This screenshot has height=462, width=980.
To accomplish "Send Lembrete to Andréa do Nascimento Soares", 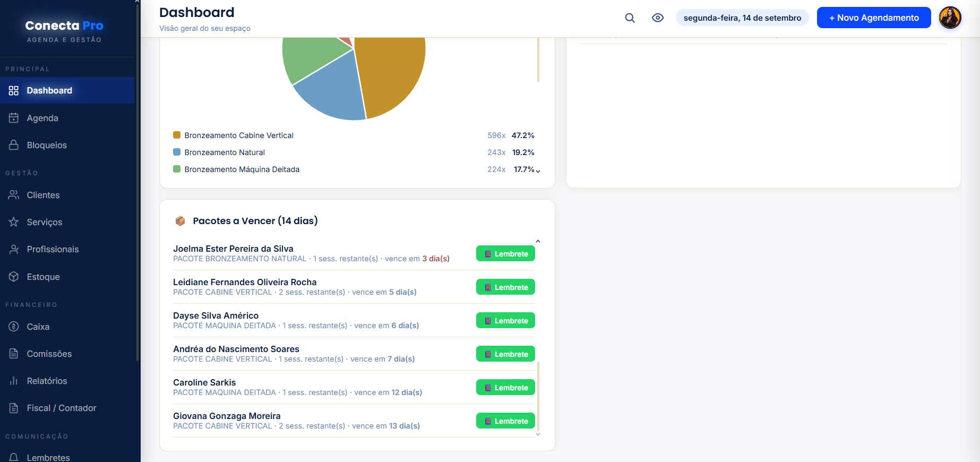I will (x=505, y=354).
